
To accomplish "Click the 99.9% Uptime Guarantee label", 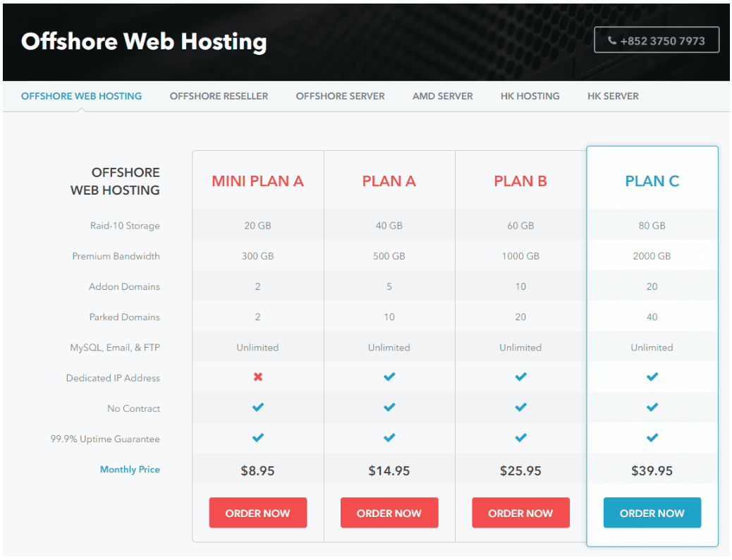I will coord(105,439).
